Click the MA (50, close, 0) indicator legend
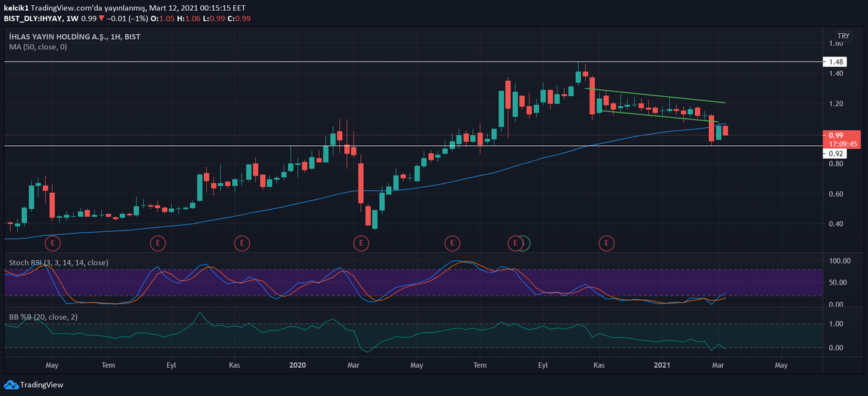 coord(38,47)
